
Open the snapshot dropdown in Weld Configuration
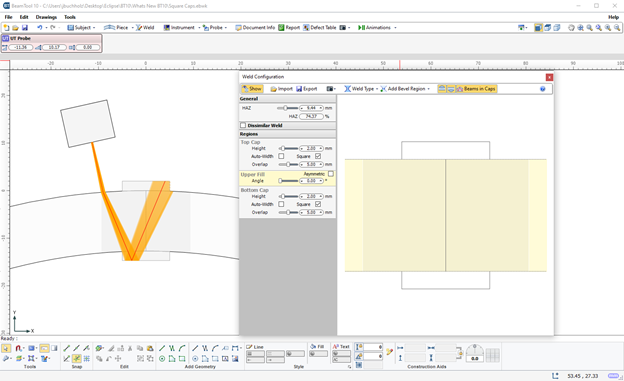[x=331, y=89]
